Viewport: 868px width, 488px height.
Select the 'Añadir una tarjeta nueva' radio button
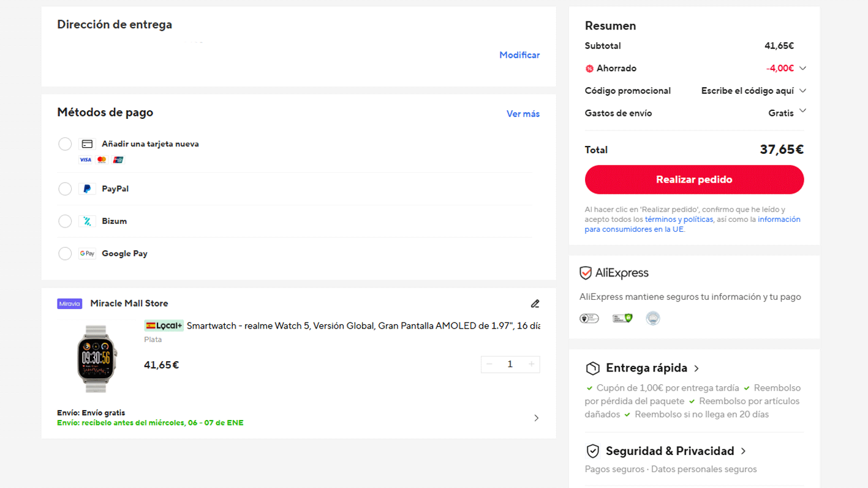point(65,144)
